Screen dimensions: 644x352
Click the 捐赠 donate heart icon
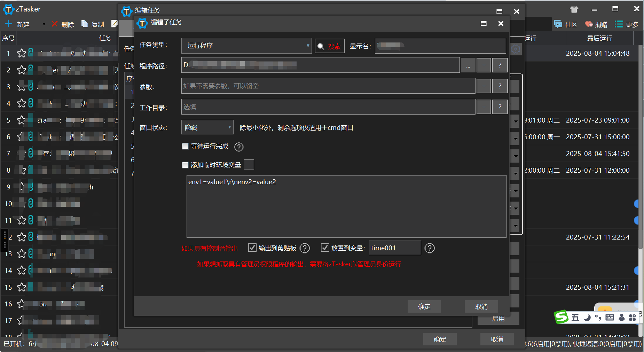pyautogui.click(x=589, y=24)
